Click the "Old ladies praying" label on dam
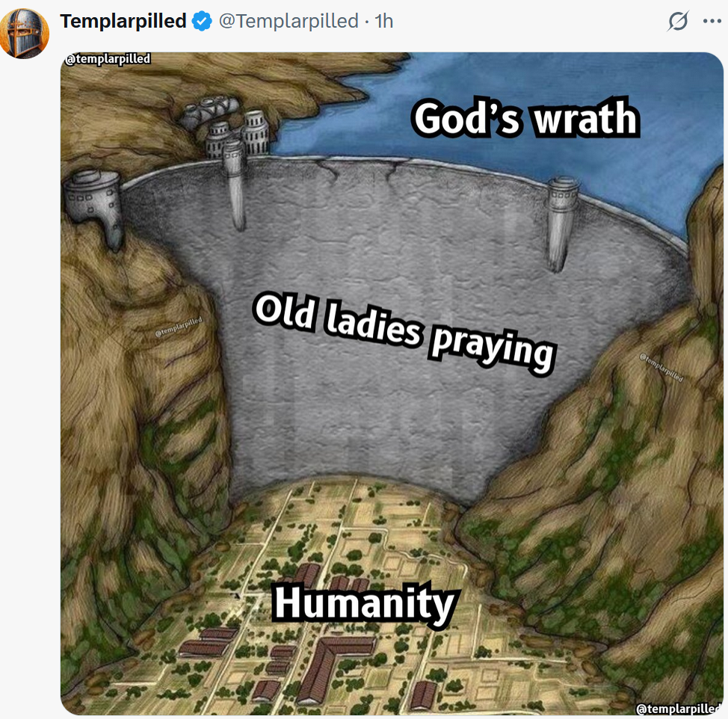 coord(404,331)
